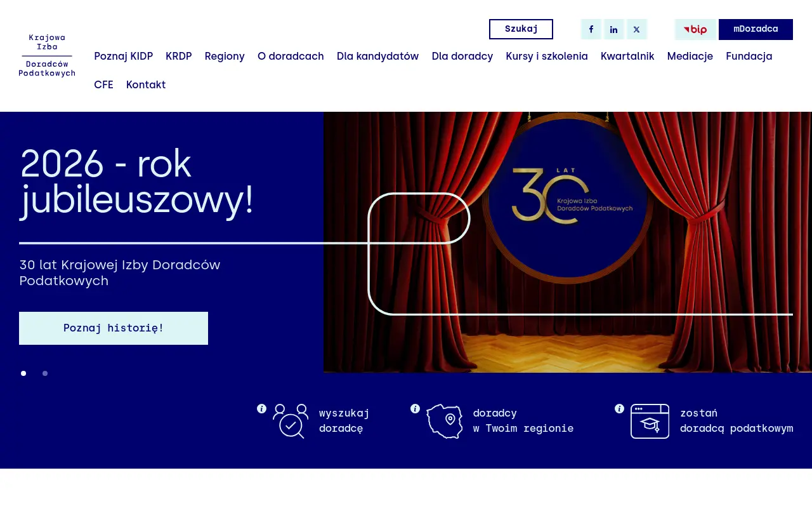Open the Facebook social icon
The width and height of the screenshot is (812, 508).
591,29
